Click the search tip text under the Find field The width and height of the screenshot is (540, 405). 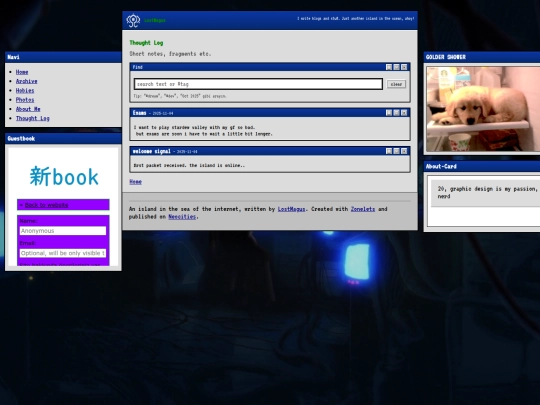[x=180, y=96]
